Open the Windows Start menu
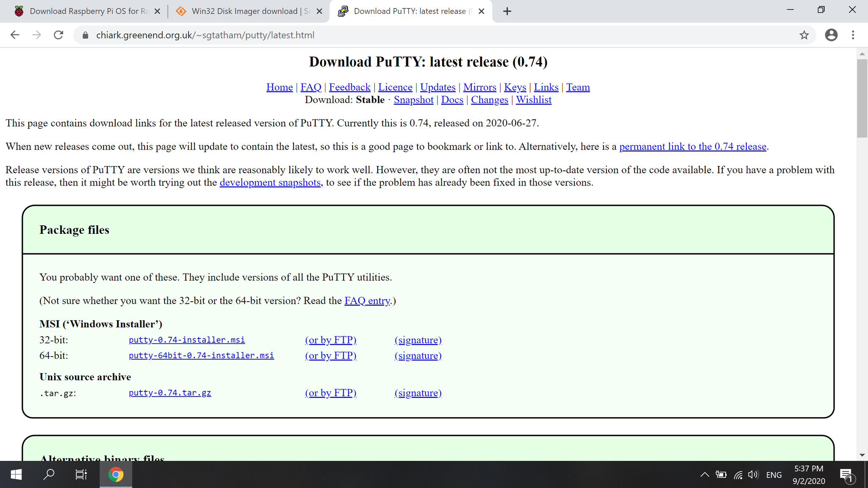This screenshot has height=488, width=868. 16,474
